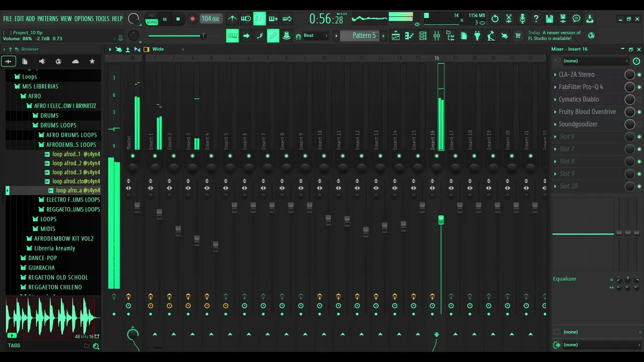Toggle the countdown before recording button

pos(259,19)
